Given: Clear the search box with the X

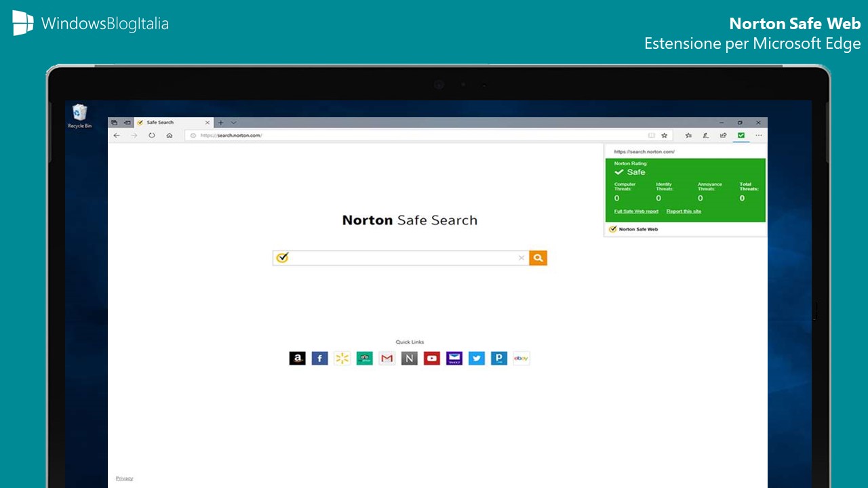Looking at the screenshot, I should click(x=521, y=258).
